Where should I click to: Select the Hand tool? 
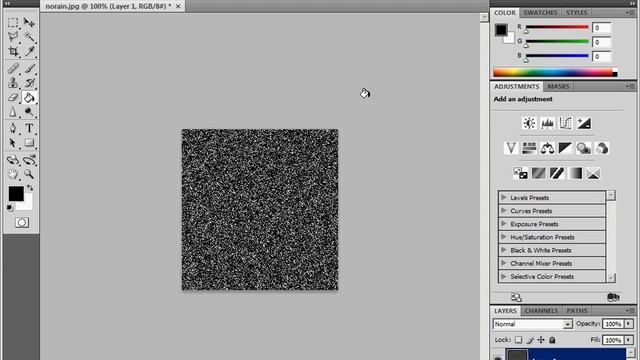tap(13, 174)
